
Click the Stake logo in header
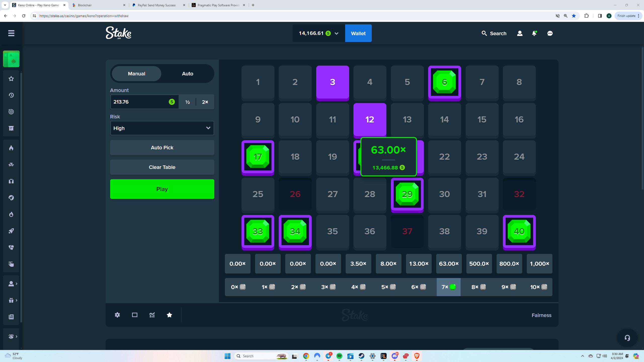(x=118, y=33)
